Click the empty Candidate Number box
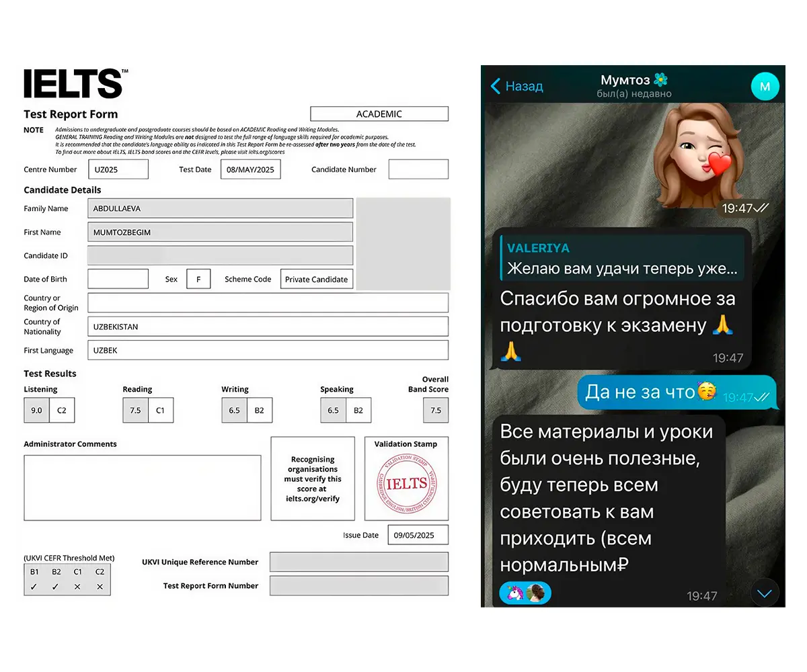 (x=418, y=169)
